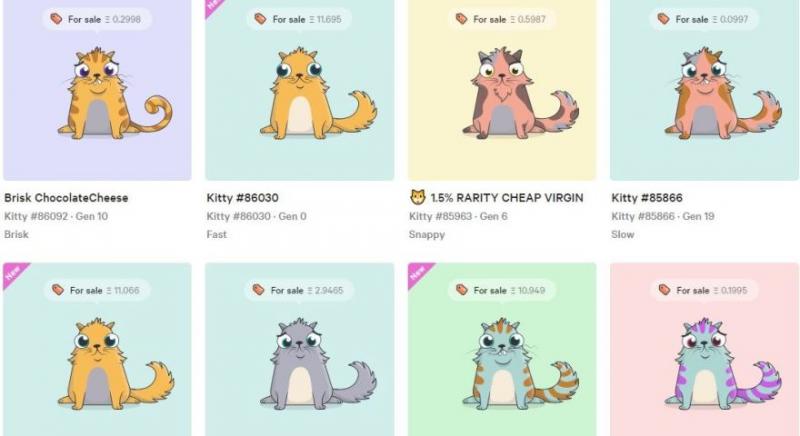The height and width of the screenshot is (436, 800).
Task: Click the sale tag icon on Brisk ChocolateCheese
Action: pyautogui.click(x=56, y=19)
